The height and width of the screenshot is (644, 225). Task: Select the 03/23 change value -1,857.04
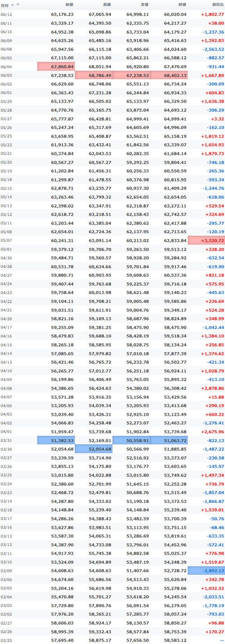[213, 493]
